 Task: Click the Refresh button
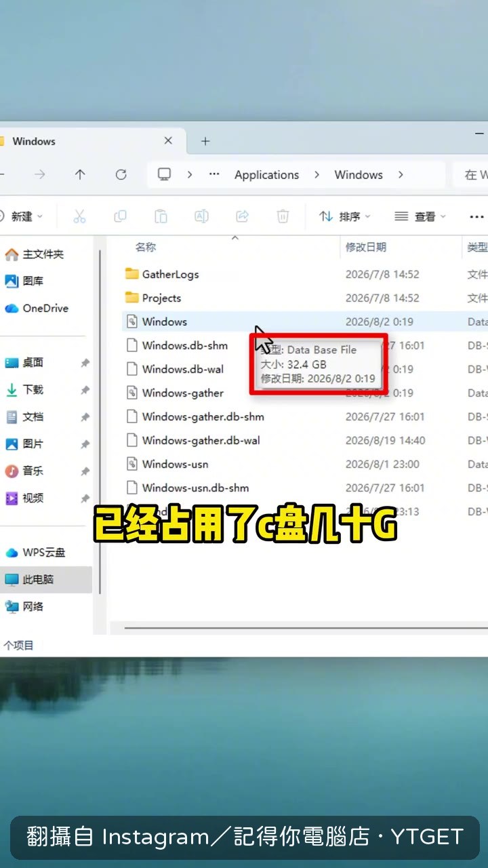121,175
